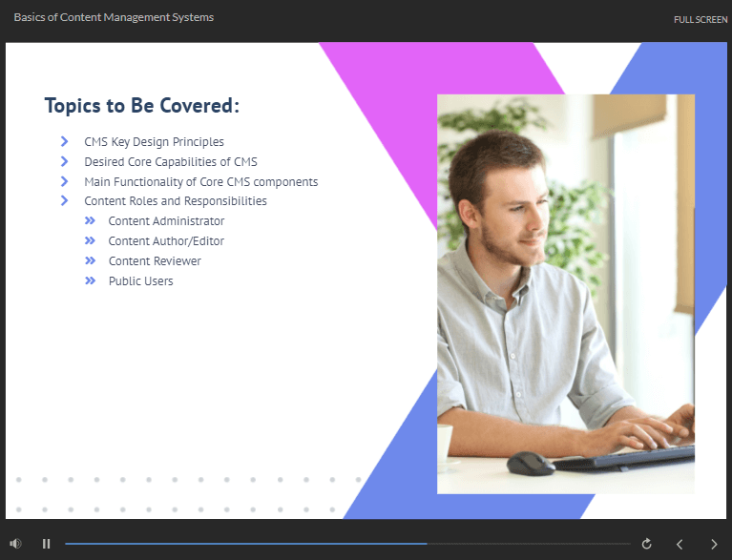Click the Topics to Be Covered heading
Screen dimensions: 732x560
[x=142, y=106]
